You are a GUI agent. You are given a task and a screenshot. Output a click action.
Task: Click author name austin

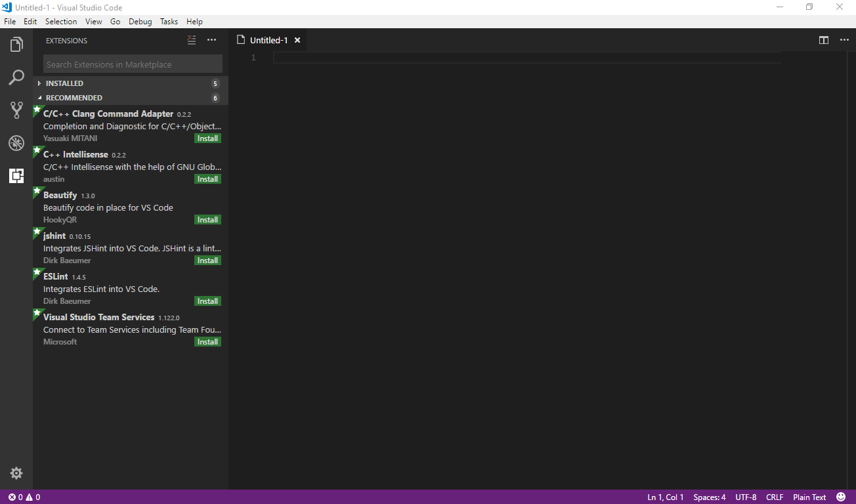tap(54, 179)
